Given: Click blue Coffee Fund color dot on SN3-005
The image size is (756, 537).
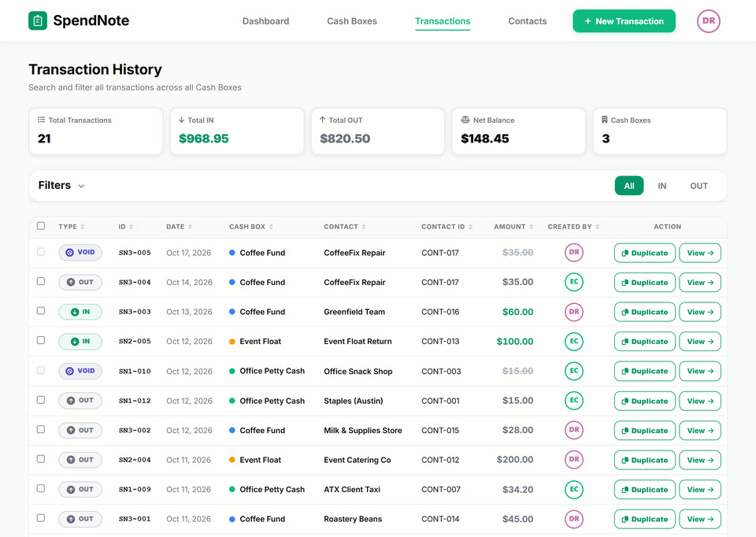Looking at the screenshot, I should (x=232, y=253).
